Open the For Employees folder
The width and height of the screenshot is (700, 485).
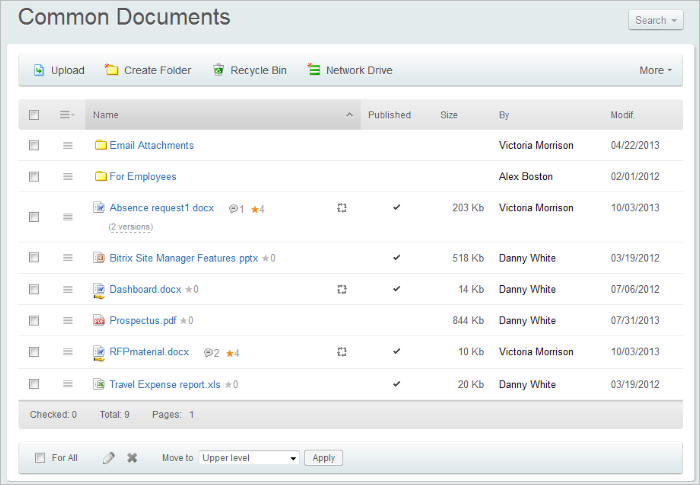(x=142, y=177)
